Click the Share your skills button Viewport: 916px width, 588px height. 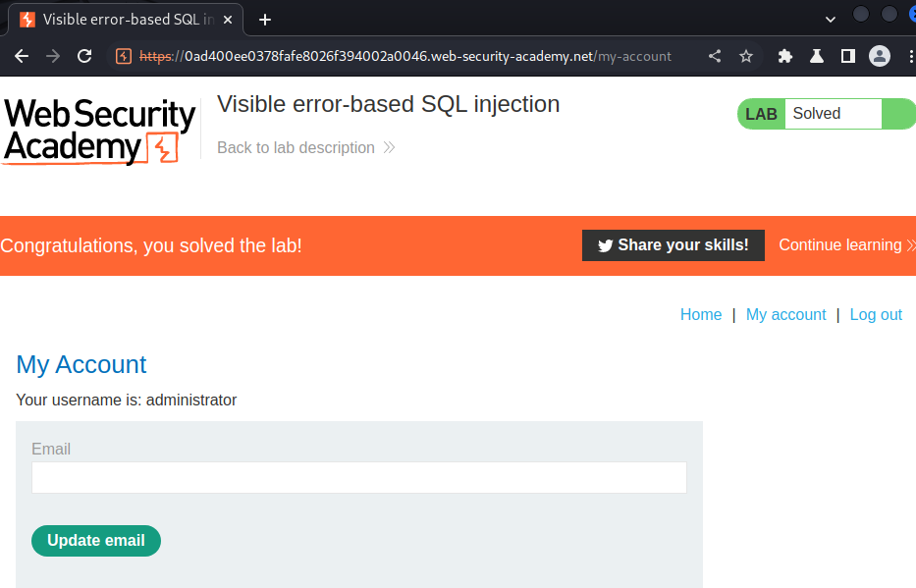tap(673, 245)
